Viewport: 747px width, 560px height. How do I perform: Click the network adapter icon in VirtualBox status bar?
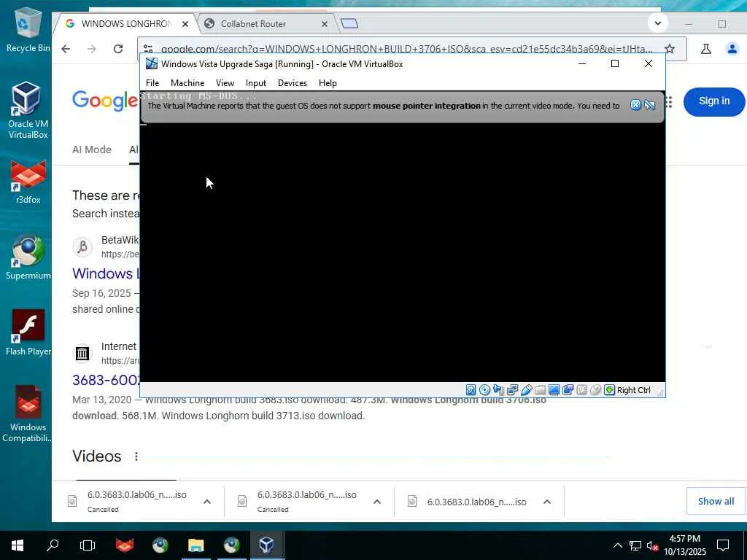pos(513,390)
